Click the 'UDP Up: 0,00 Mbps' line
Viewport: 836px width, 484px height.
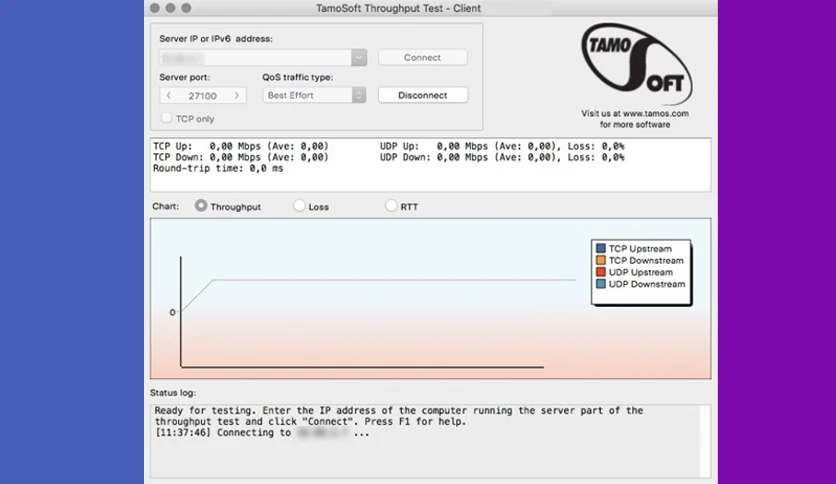[x=502, y=146]
